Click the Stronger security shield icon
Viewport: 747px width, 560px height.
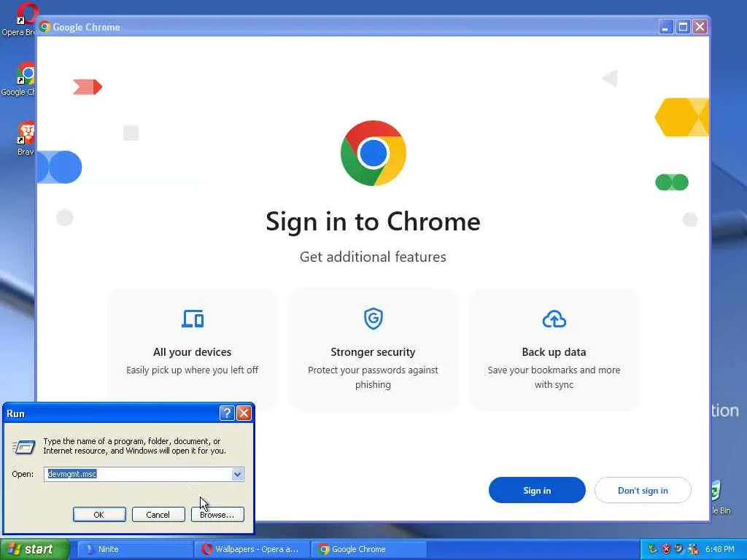pos(373,319)
